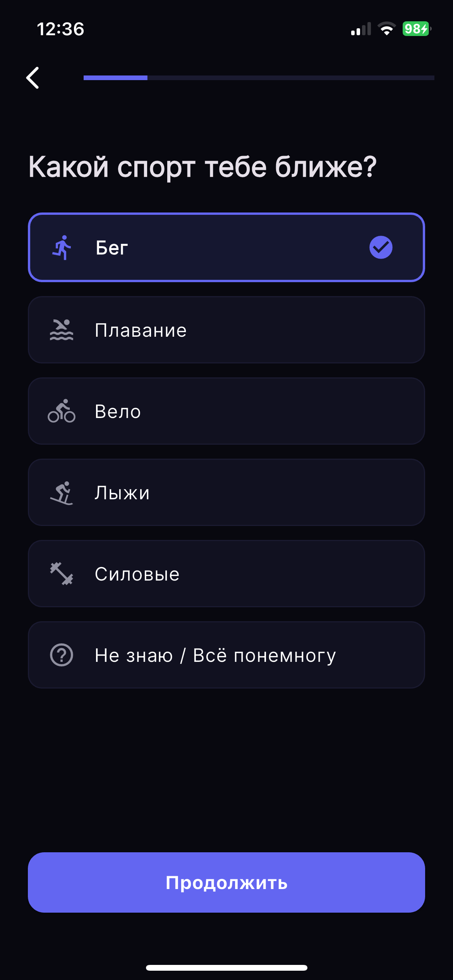
Task: Tap the Wi-Fi status icon
Action: tap(386, 29)
